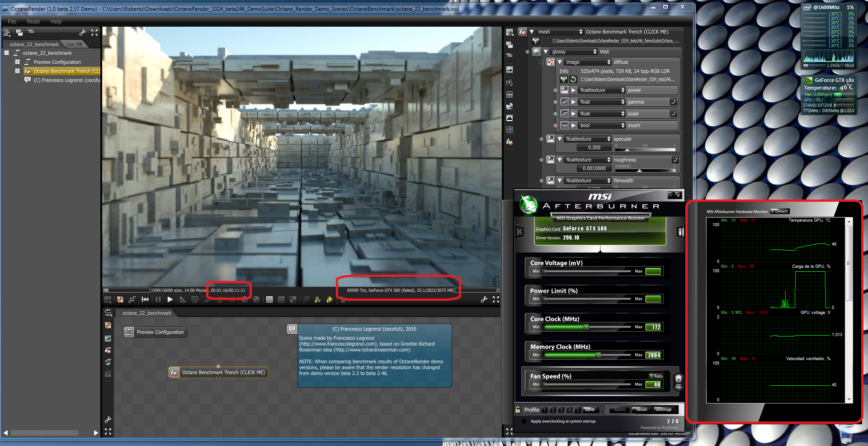Open the mesh node type dropdown
Image resolution: width=868 pixels, height=446 pixels.
coord(560,32)
